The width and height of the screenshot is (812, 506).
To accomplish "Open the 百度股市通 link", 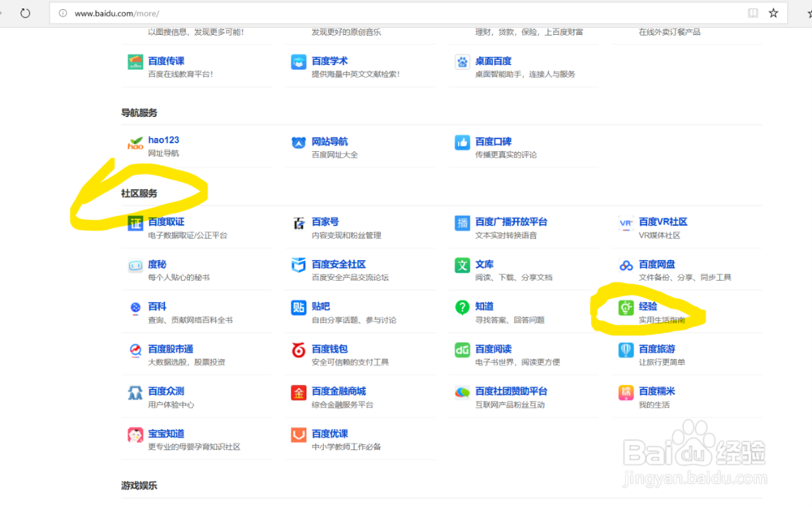I will (x=171, y=348).
